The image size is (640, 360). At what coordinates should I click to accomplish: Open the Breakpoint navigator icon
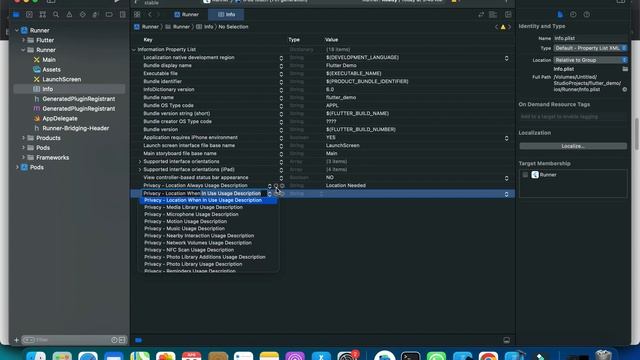(109, 15)
